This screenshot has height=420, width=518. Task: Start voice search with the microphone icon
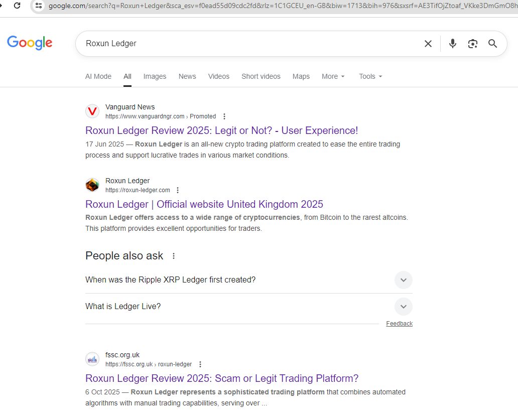click(453, 44)
